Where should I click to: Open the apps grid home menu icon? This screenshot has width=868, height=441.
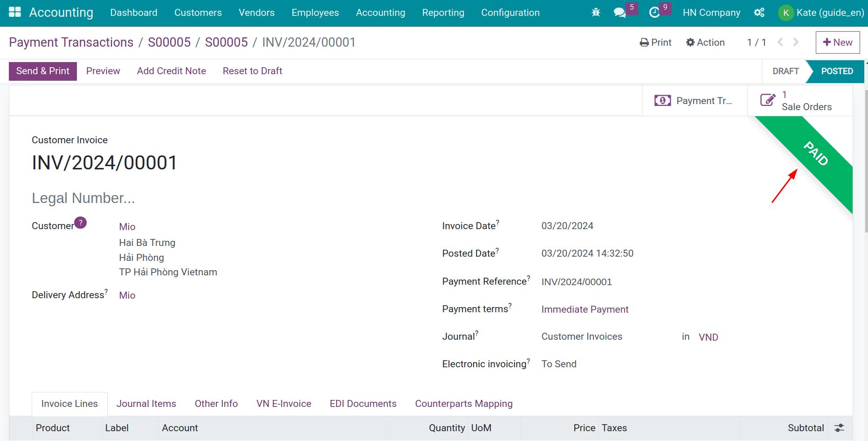(15, 13)
